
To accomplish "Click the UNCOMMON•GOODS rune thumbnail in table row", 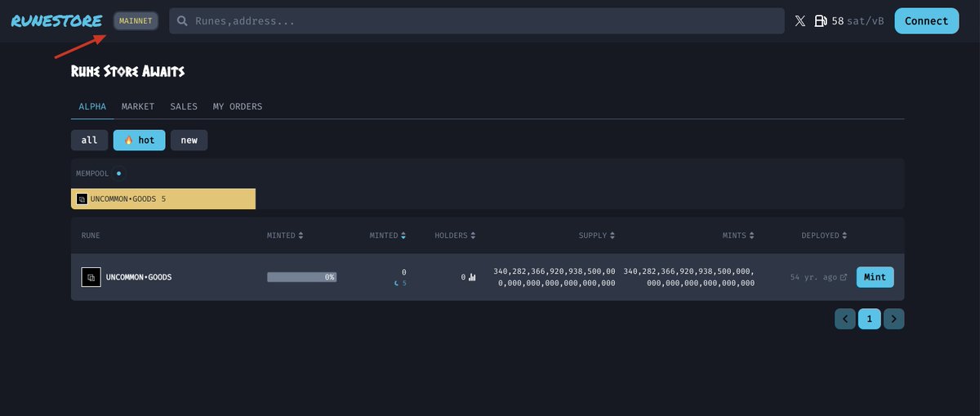I will 91,277.
